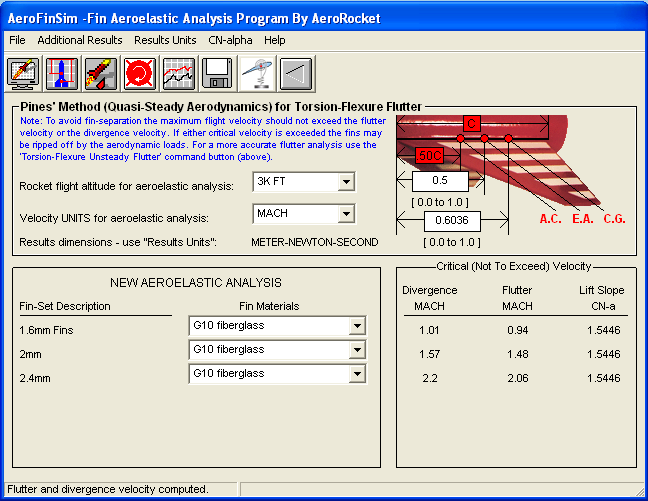The width and height of the screenshot is (648, 501).
Task: Click the METER-NEWTON-SECOND units text
Action: click(x=314, y=242)
